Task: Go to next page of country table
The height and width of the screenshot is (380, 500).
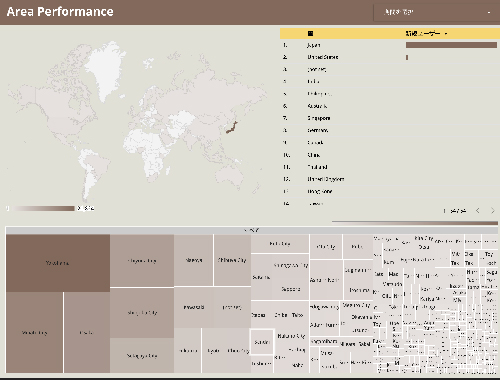Action: click(493, 211)
